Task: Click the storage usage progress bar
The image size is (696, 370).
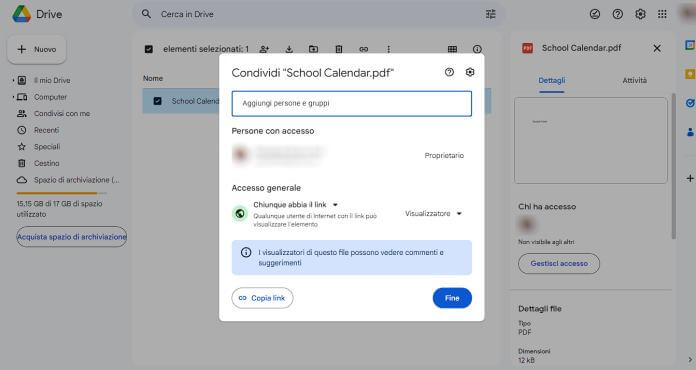Action: tap(62, 193)
